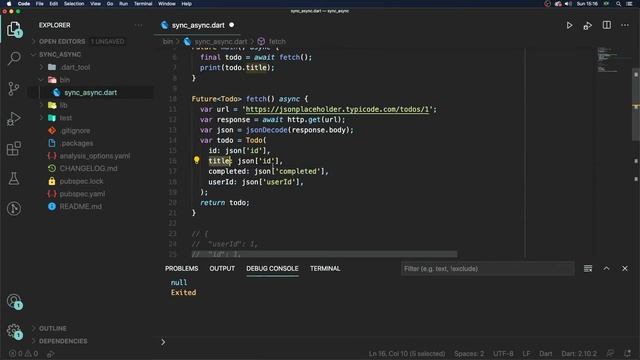
Task: Open the Apple menu
Action: click(9, 4)
